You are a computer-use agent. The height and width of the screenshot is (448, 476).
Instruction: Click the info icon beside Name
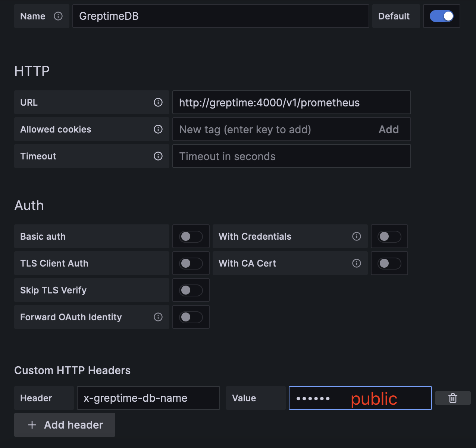click(x=58, y=16)
